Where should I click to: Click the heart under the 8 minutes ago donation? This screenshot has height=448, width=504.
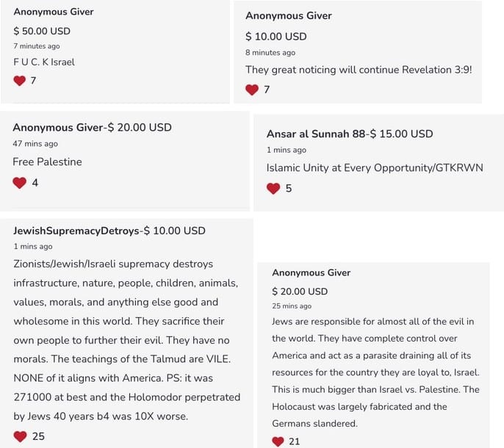coord(252,90)
